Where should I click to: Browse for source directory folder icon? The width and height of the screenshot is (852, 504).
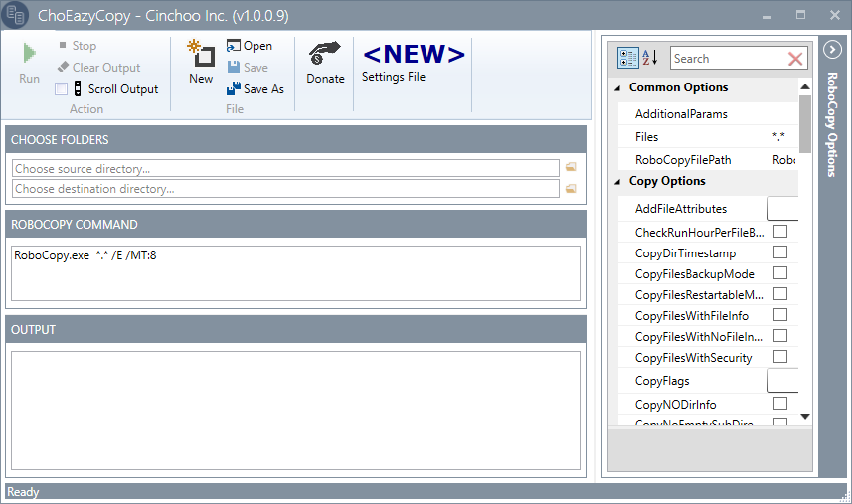tap(571, 167)
